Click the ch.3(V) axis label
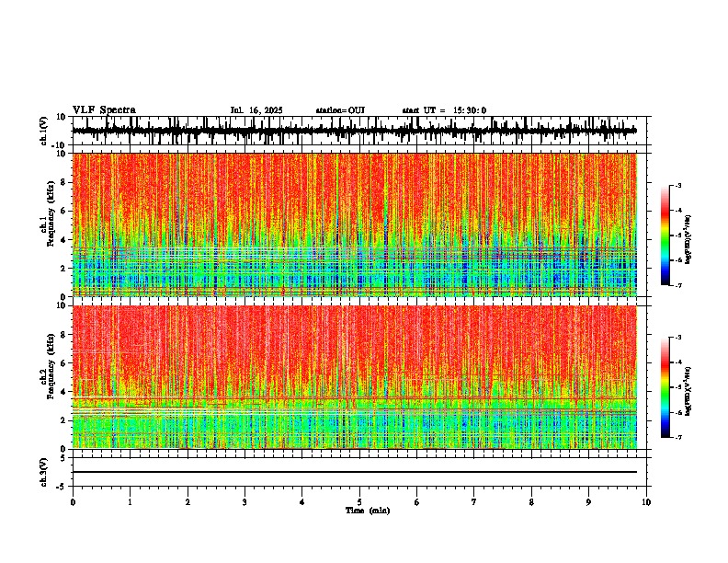The width and height of the screenshot is (728, 563). pos(44,472)
